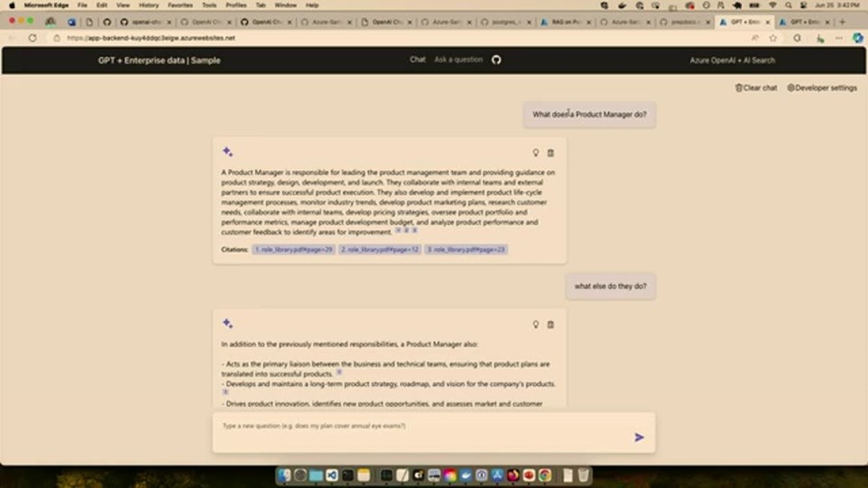This screenshot has height=488, width=868.
Task: Open Edge settings and more ellipsis menu
Action: point(838,38)
